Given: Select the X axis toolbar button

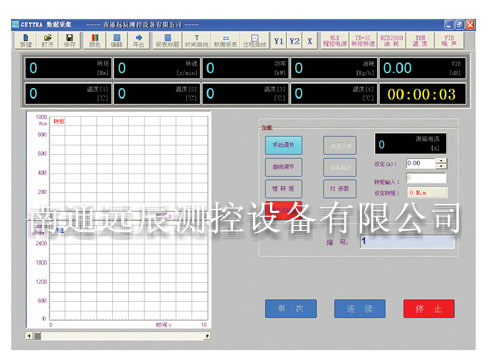Looking at the screenshot, I should tap(310, 41).
